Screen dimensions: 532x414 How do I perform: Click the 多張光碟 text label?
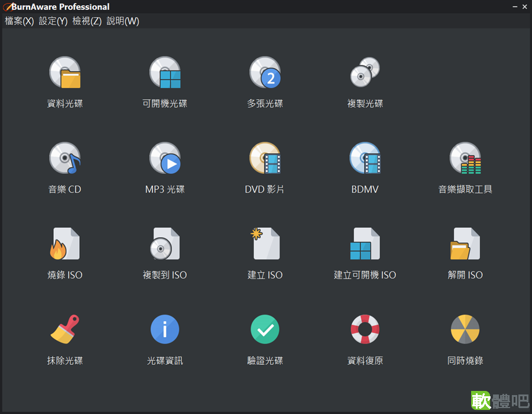(x=265, y=103)
